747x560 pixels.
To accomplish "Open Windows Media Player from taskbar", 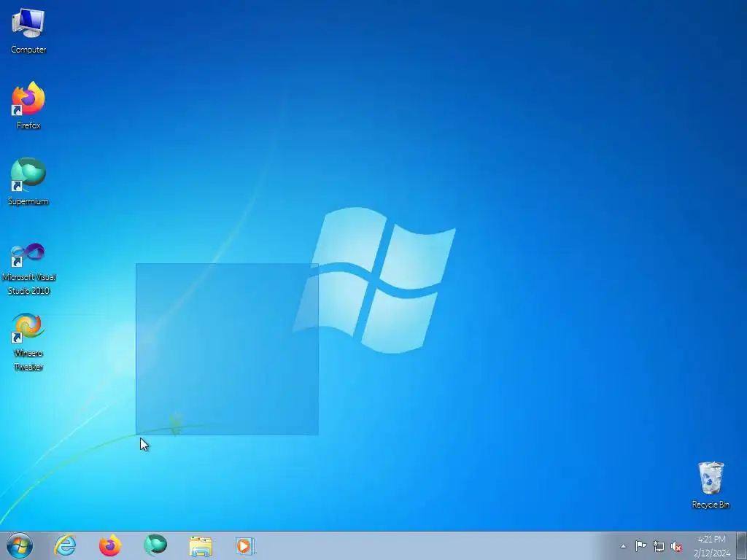I will click(245, 545).
